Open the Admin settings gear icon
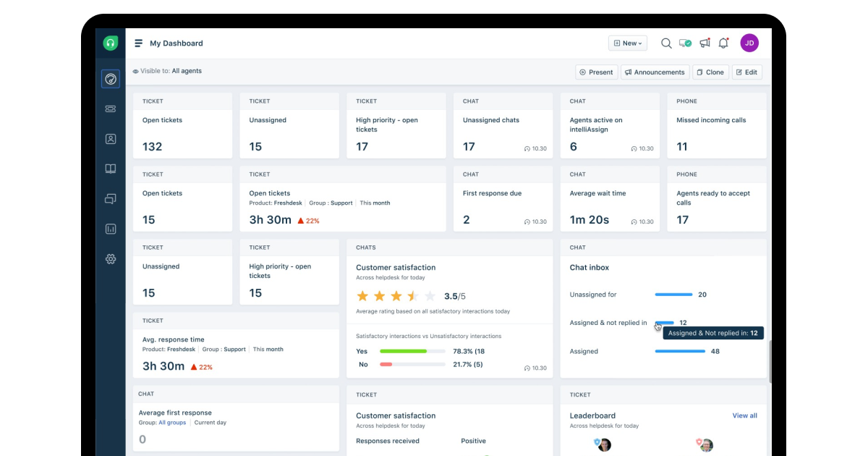The width and height of the screenshot is (868, 456). point(110,258)
